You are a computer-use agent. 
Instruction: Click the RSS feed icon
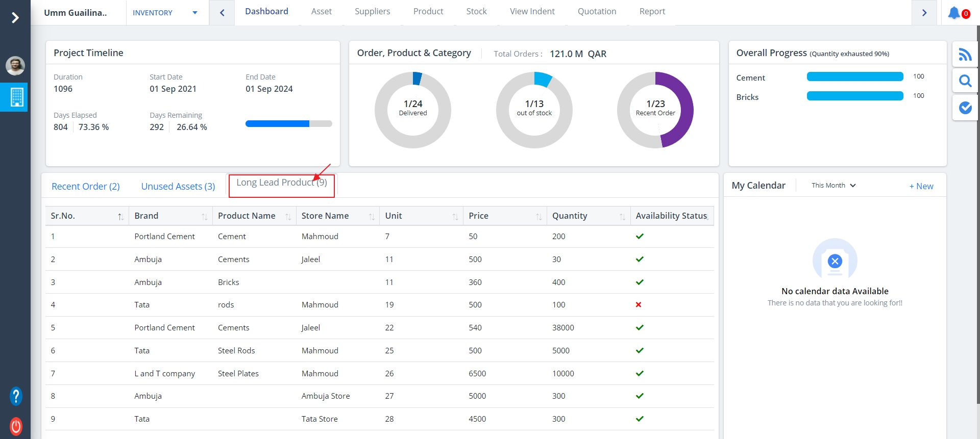pos(965,55)
